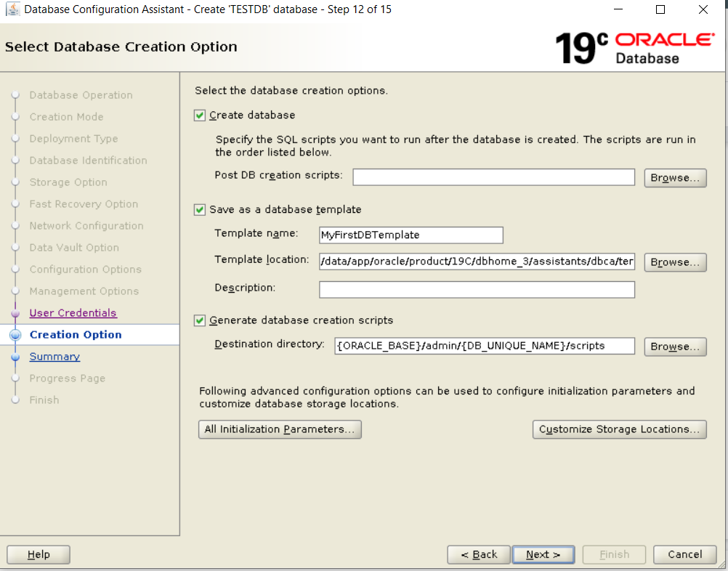The height and width of the screenshot is (571, 728).
Task: Select the Creation Option step
Action: (76, 335)
